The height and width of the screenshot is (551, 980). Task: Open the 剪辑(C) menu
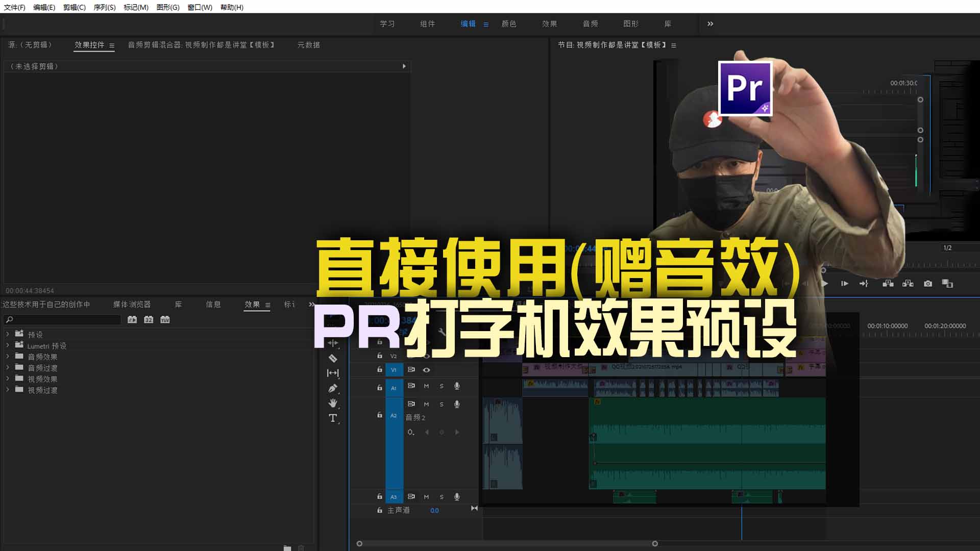tap(74, 7)
